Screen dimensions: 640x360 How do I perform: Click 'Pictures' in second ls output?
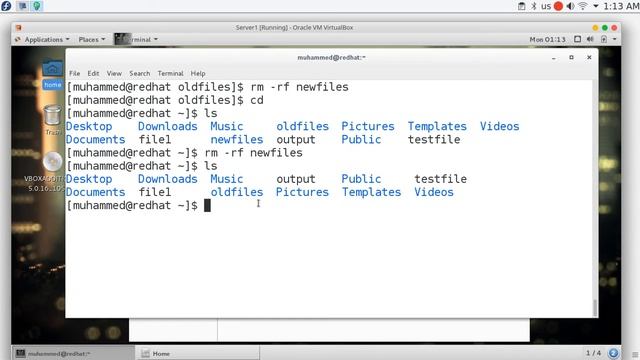[302, 192]
